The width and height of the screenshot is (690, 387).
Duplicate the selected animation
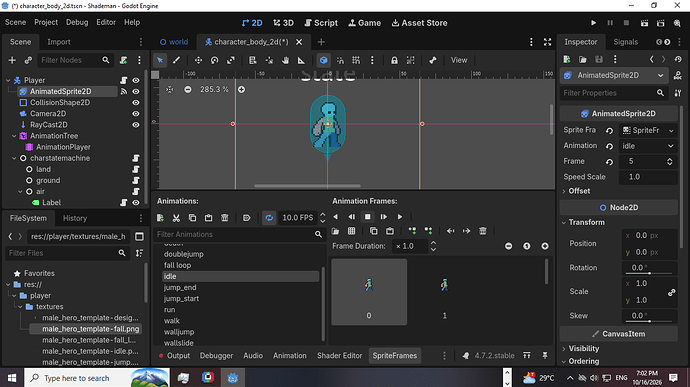click(192, 217)
